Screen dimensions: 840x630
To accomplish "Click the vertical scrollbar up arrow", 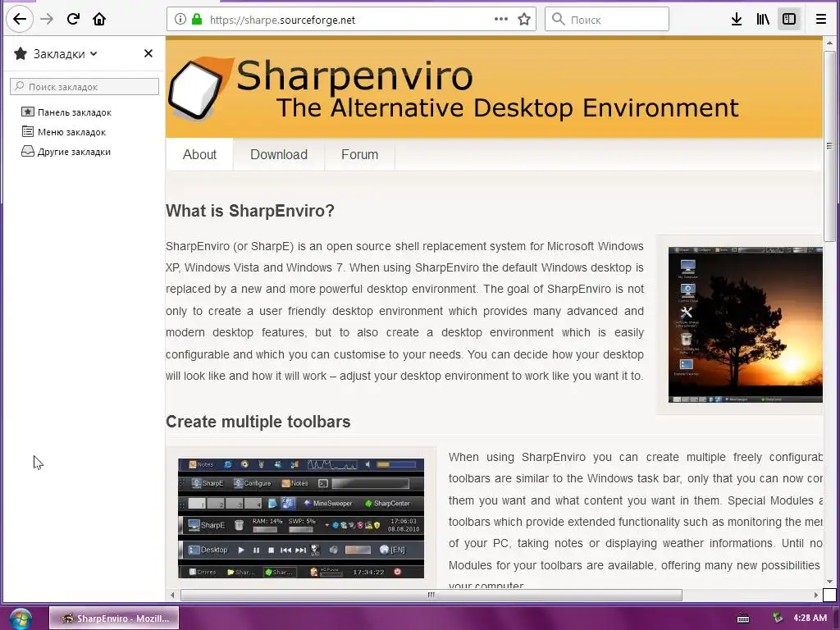I will pos(830,43).
